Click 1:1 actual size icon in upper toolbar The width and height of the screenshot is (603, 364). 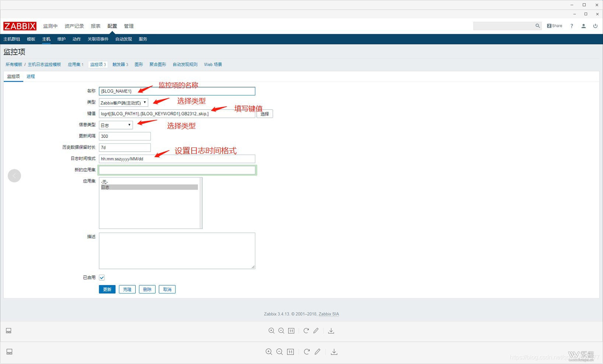pos(291,331)
